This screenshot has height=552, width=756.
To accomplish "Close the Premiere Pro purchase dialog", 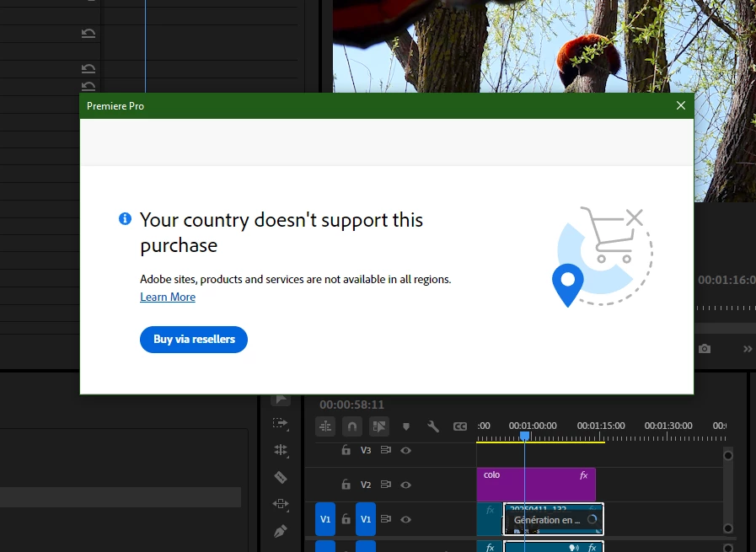I will point(680,105).
